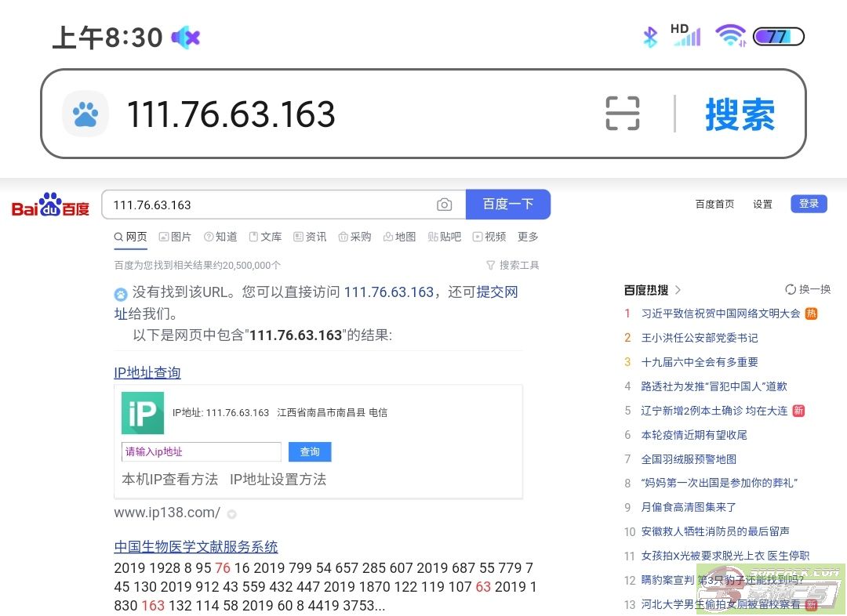Open hot search 全国羽绒服预警地图
The width and height of the screenshot is (847, 616).
tap(689, 459)
